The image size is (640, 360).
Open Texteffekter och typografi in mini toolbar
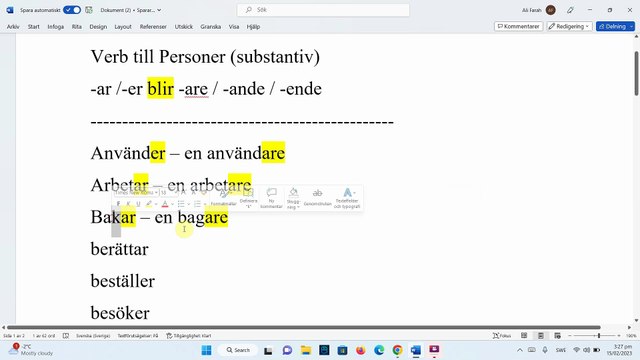347,198
